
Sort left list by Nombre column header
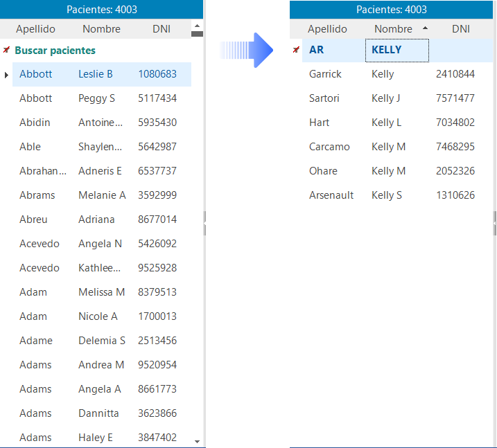point(101,29)
